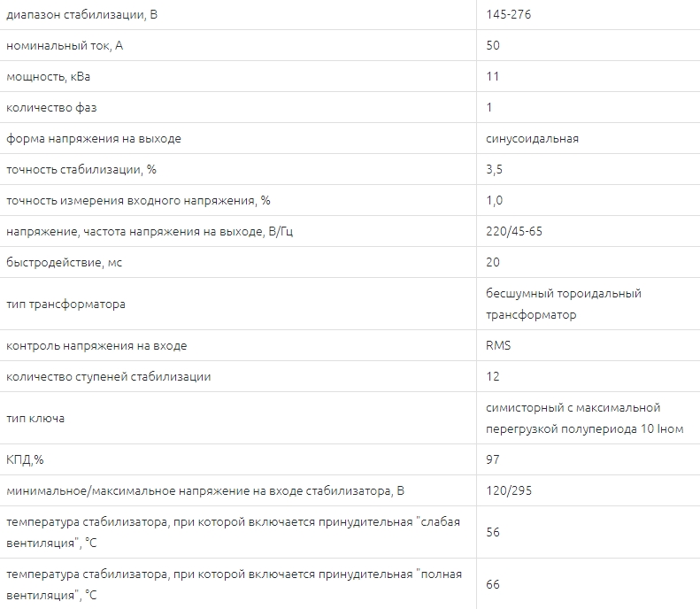Click the 'номинальный ток, А' row label
The image size is (700, 609).
point(65,45)
